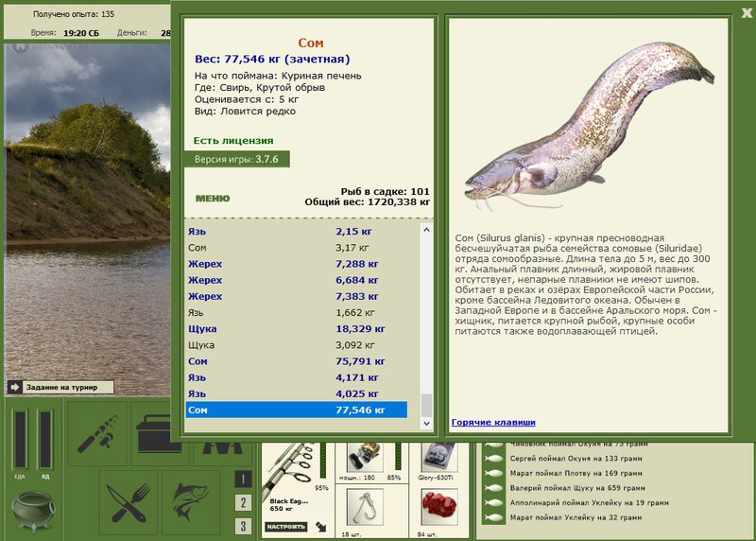The height and width of the screenshot is (541, 756).
Task: Click the cooking pot cauldron icon
Action: (x=33, y=510)
